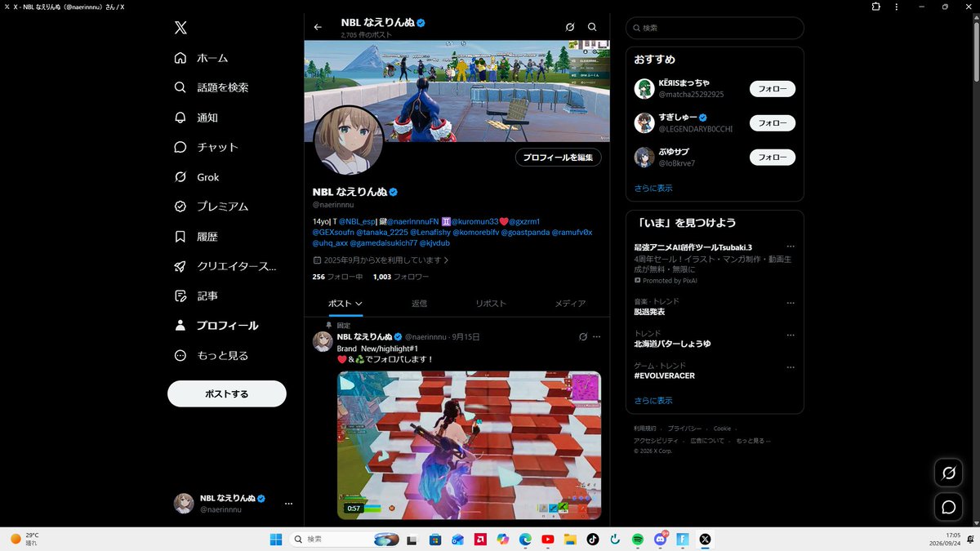
Task: Open chat (チャット) in sidebar
Action: click(207, 147)
